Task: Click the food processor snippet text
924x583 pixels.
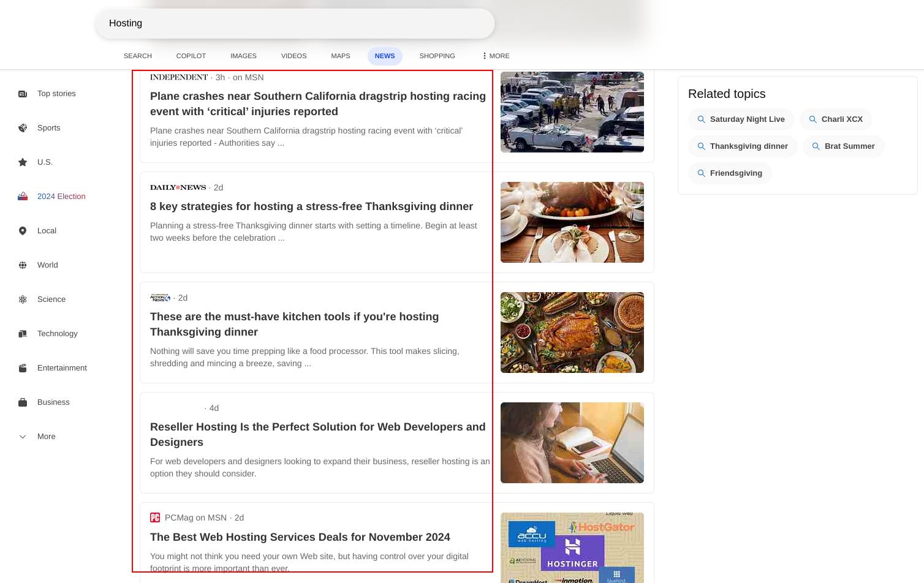Action: tap(305, 357)
